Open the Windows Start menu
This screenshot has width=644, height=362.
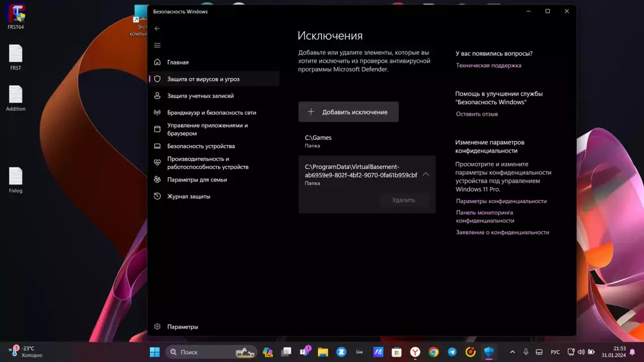point(155,352)
